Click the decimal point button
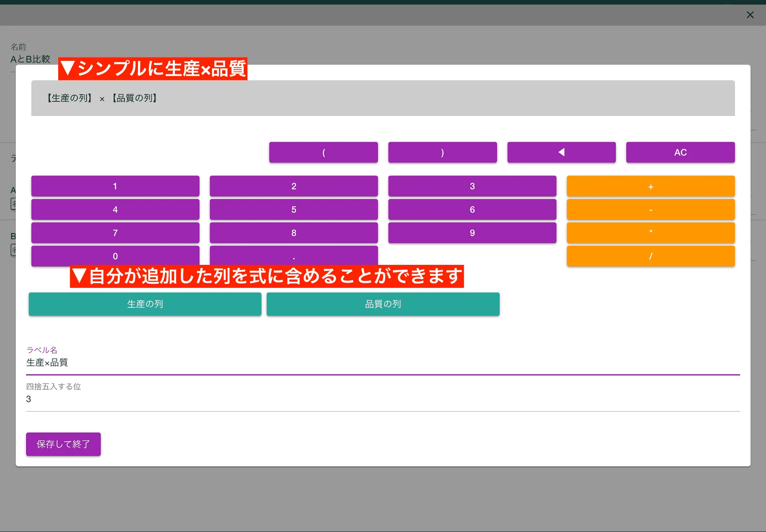Image resolution: width=766 pixels, height=532 pixels. 294,256
